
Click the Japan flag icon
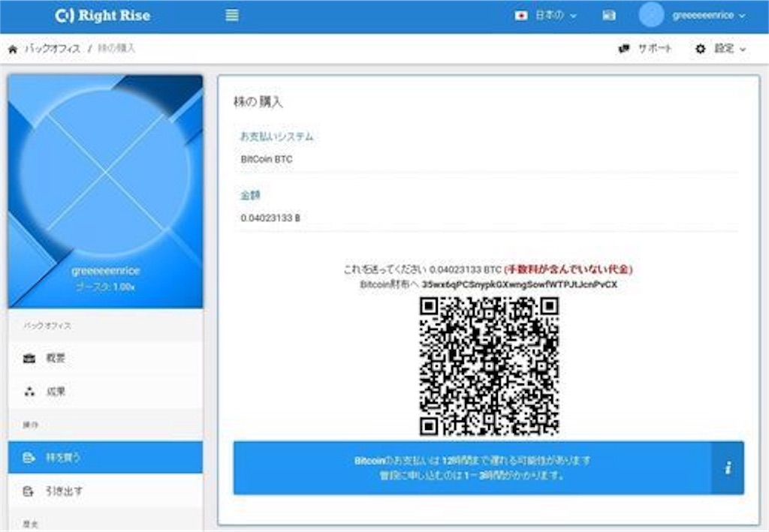[521, 16]
